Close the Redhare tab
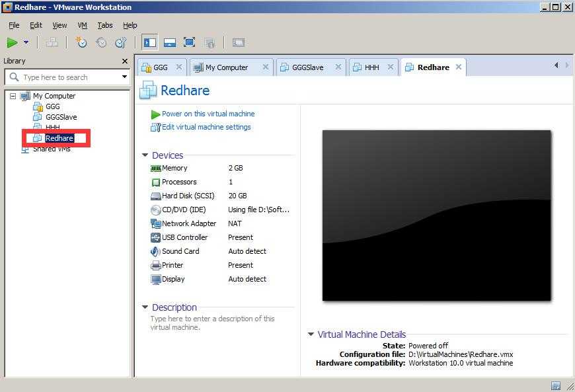This screenshot has width=575, height=392. tap(459, 67)
